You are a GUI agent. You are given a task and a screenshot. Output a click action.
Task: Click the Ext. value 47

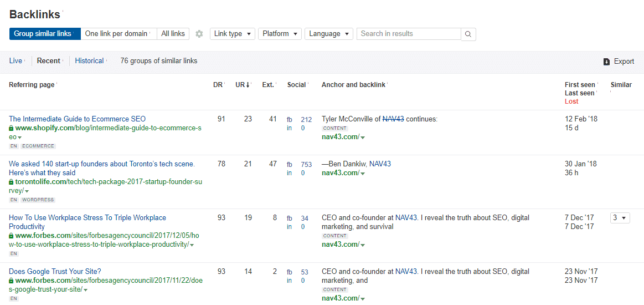(272, 164)
